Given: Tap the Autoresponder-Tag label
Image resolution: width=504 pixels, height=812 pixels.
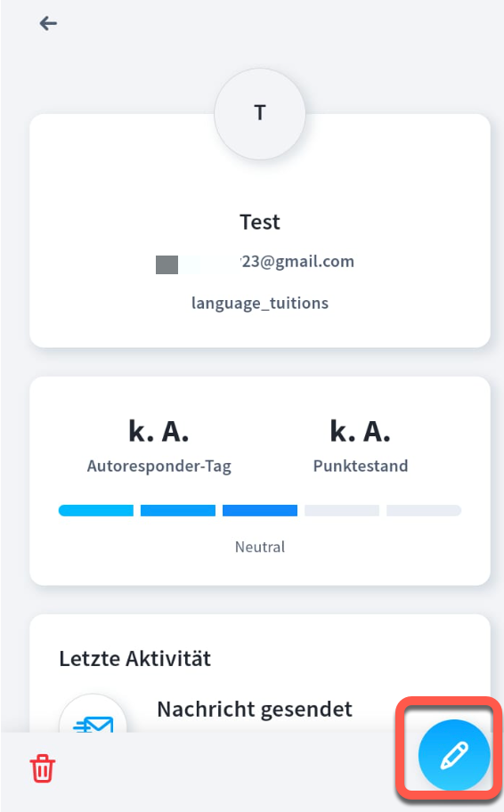Looking at the screenshot, I should pyautogui.click(x=159, y=466).
